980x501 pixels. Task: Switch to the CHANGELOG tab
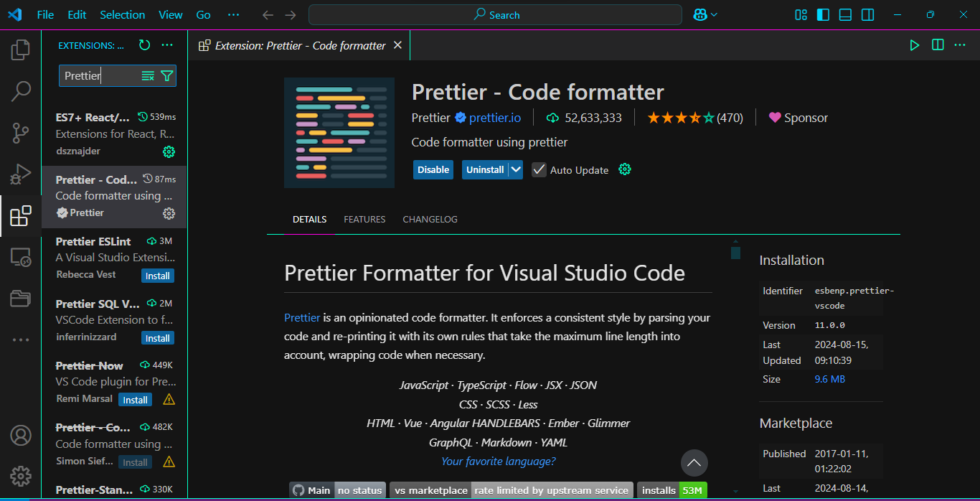click(x=430, y=220)
